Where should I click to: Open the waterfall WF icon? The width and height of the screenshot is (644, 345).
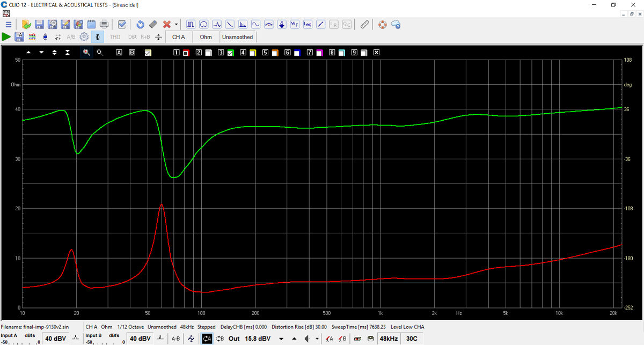(x=295, y=24)
